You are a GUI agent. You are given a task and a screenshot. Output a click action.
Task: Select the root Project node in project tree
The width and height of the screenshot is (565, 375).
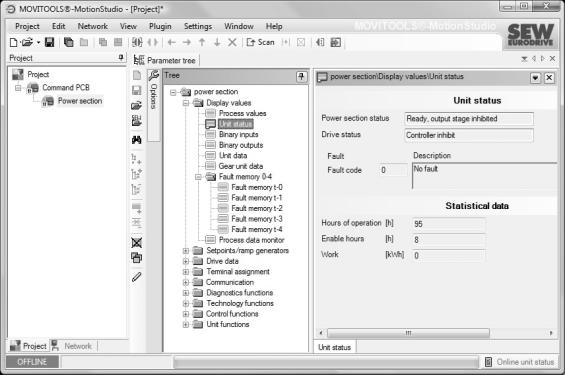tap(38, 75)
